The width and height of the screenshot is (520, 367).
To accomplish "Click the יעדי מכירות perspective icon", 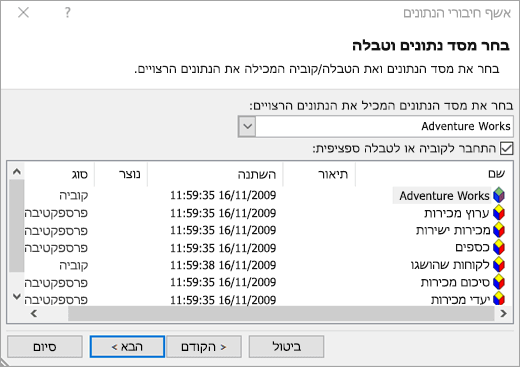I will [499, 299].
